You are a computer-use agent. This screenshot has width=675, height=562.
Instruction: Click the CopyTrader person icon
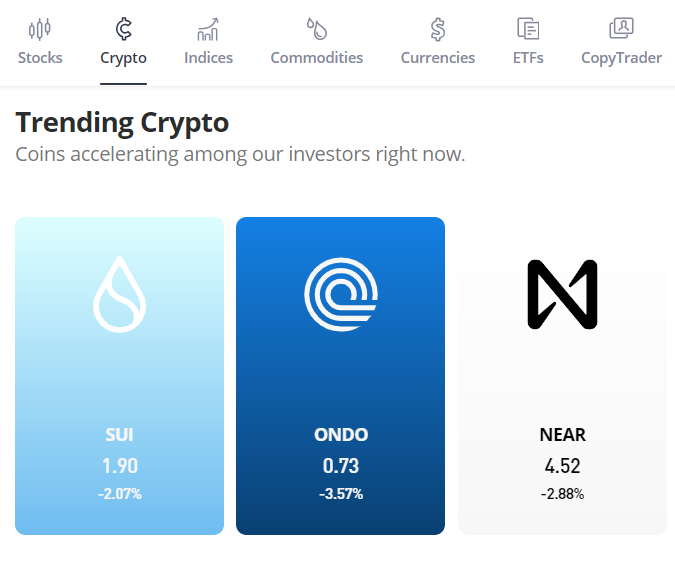621,28
